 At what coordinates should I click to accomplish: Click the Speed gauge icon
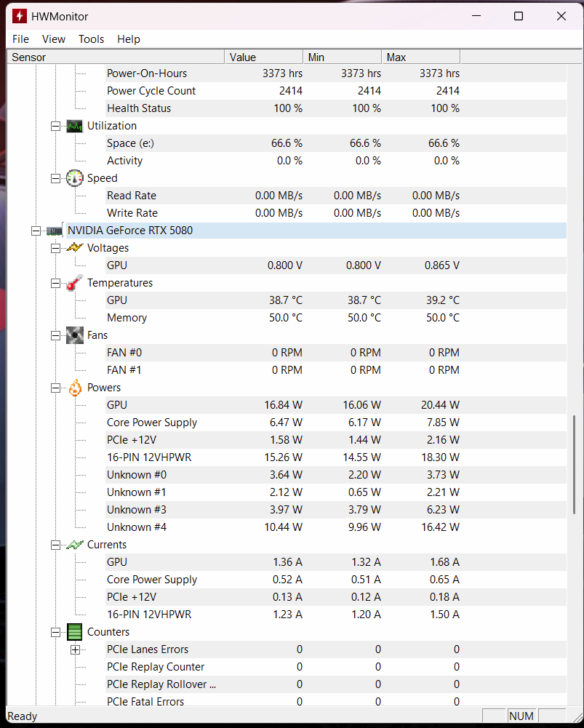(74, 178)
